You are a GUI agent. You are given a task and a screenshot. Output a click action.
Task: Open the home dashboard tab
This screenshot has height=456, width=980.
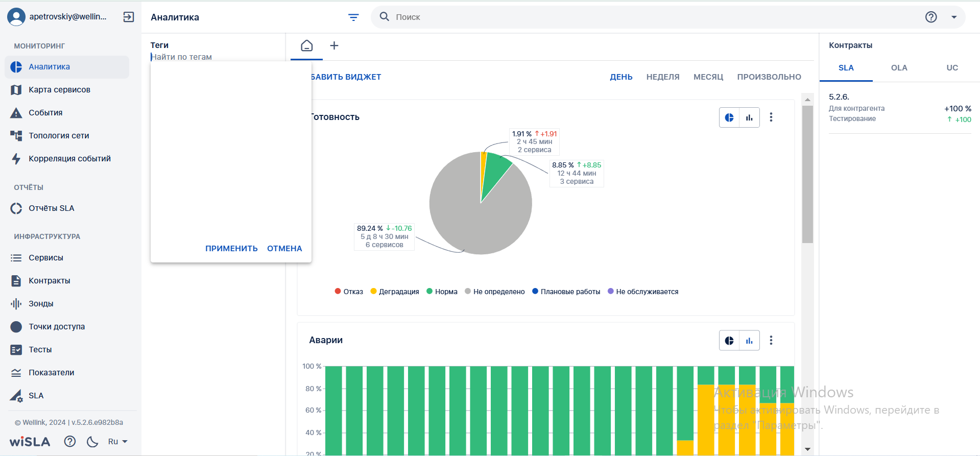[307, 46]
